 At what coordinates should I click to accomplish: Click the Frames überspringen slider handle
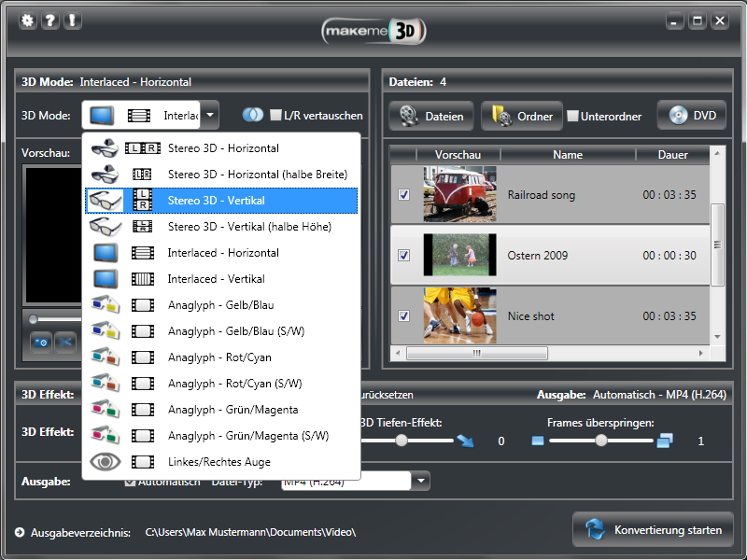(x=601, y=441)
